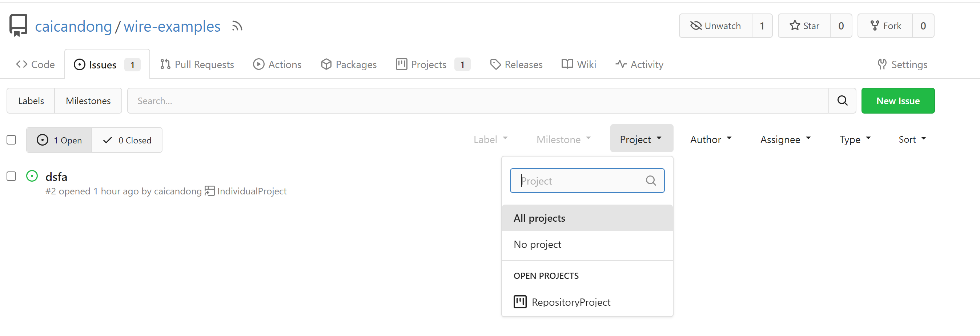Check the checkbox for the dsfa issue
Viewport: 980px width, 336px height.
pos(11,176)
